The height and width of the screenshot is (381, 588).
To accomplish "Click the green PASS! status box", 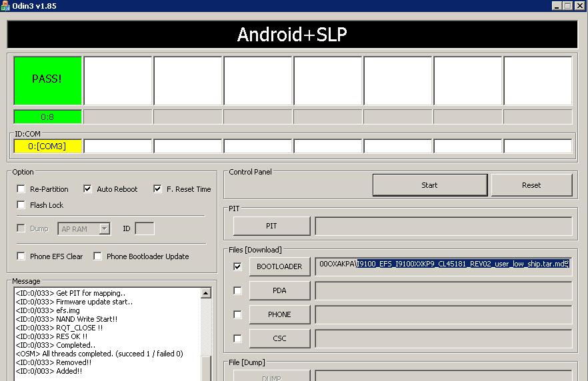I will pos(47,81).
